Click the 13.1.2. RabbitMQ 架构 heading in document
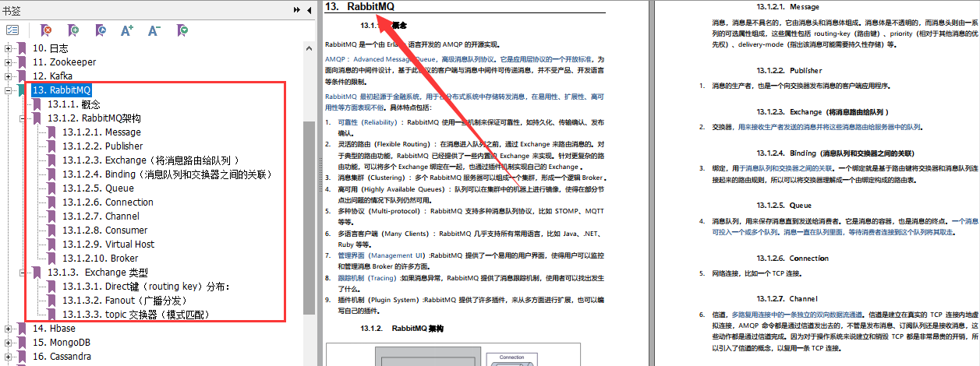 pos(402,329)
